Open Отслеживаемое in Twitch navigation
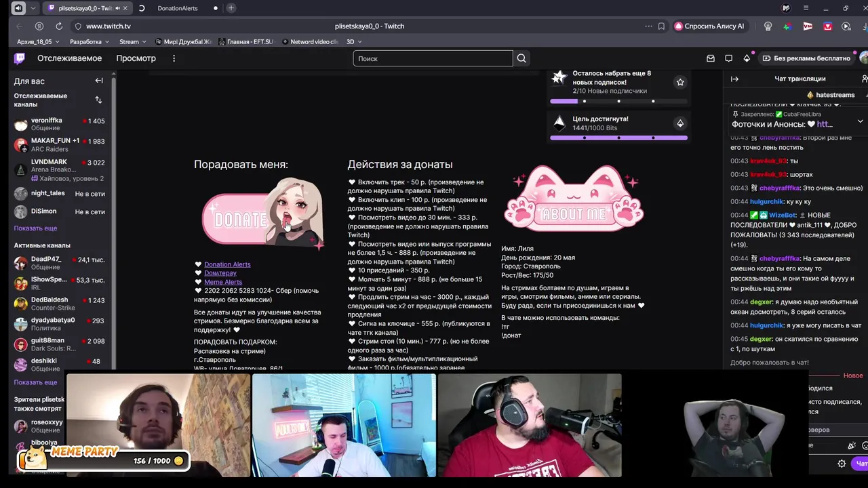Image resolution: width=868 pixels, height=488 pixels. pyautogui.click(x=69, y=58)
